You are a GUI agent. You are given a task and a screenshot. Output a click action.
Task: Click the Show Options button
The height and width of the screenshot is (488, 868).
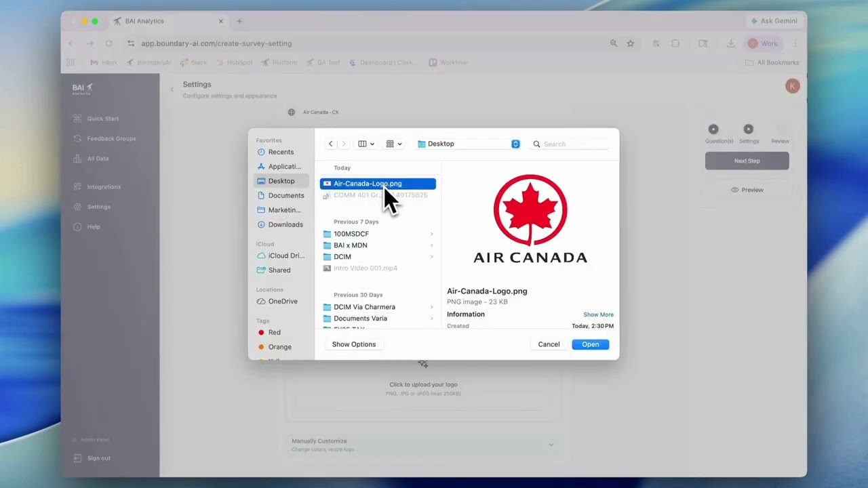tap(354, 344)
